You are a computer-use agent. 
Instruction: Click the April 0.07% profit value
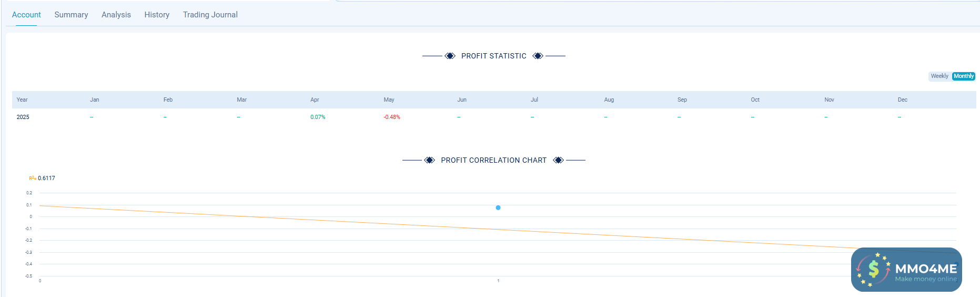tap(318, 117)
